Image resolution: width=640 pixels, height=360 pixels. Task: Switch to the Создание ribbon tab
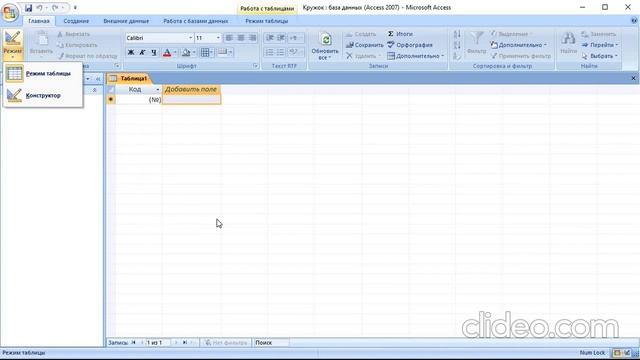76,21
